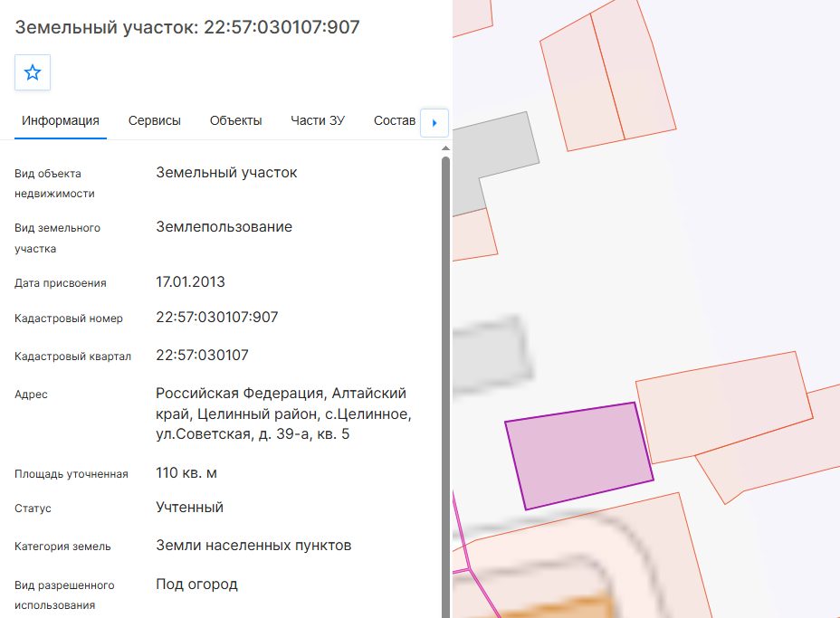Image resolution: width=840 pixels, height=618 pixels.
Task: Click the Площадь уточненная label
Action: [72, 474]
